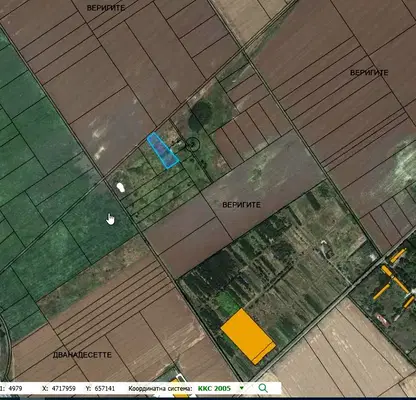
Task: Click the small red-roofed building near right edge
Action: pos(382,319)
